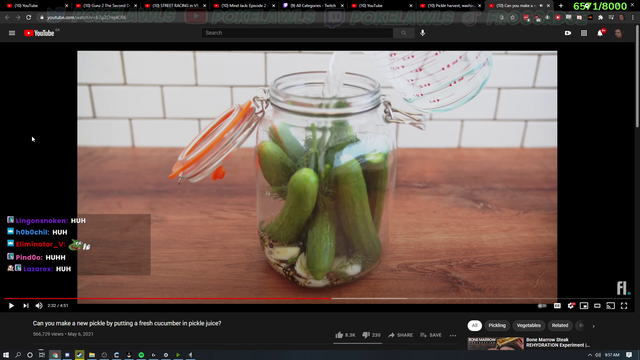
Task: Click the SAVE button
Action: point(431,335)
